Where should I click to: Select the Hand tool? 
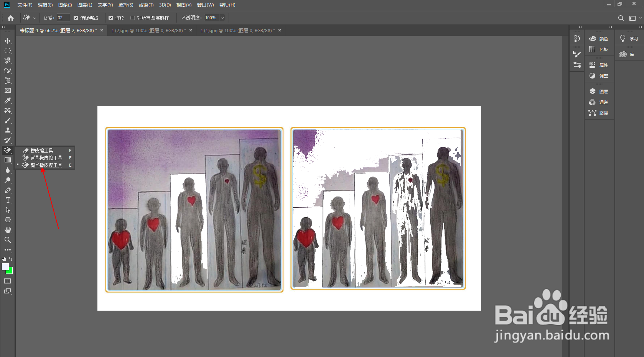click(x=8, y=230)
